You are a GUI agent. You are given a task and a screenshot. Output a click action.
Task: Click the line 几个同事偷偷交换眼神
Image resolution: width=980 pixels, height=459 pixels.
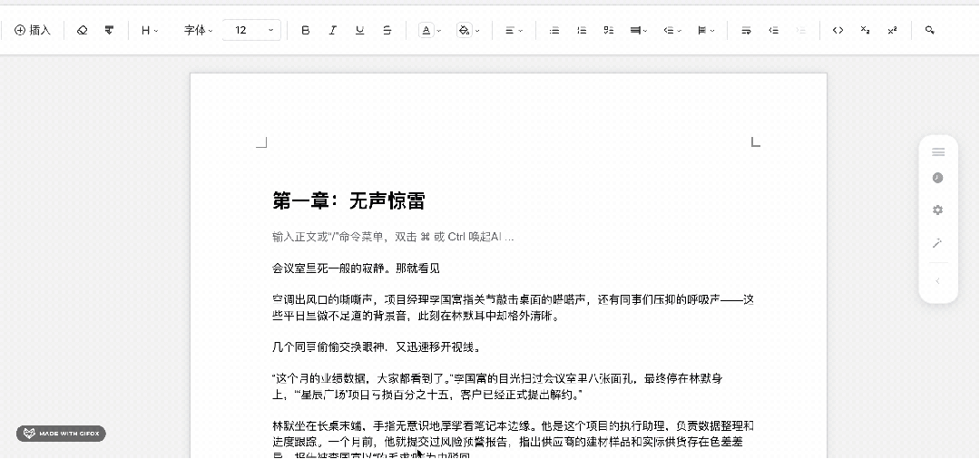377,347
